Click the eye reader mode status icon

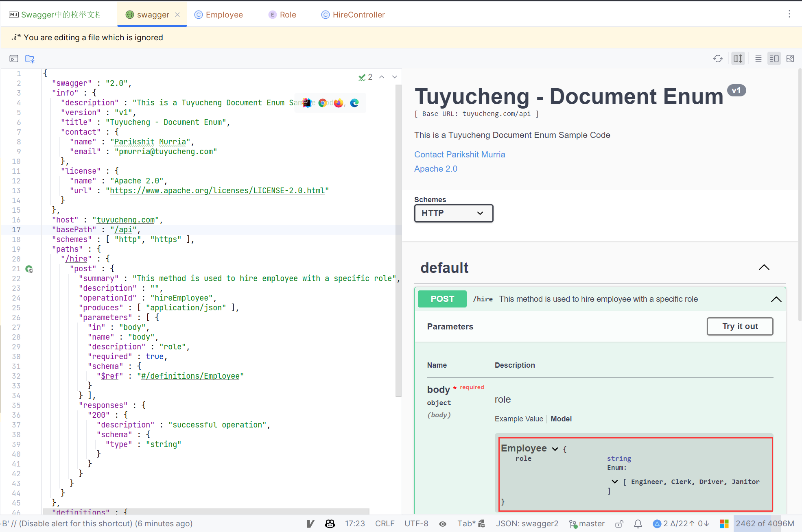pyautogui.click(x=443, y=524)
